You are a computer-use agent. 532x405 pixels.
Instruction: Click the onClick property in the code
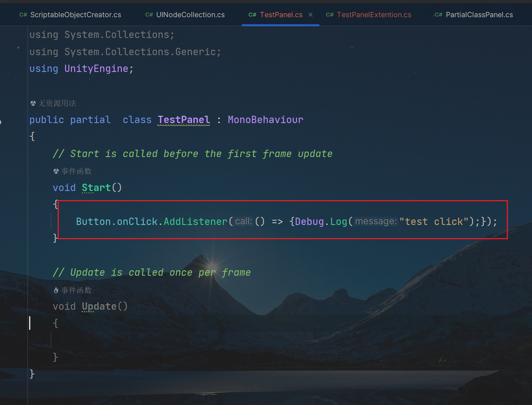(137, 222)
